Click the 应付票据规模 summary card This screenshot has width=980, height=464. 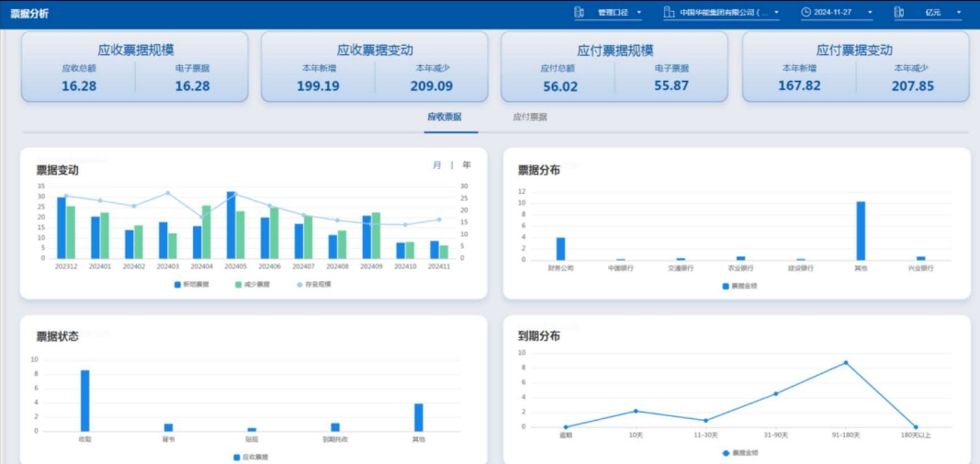click(614, 67)
